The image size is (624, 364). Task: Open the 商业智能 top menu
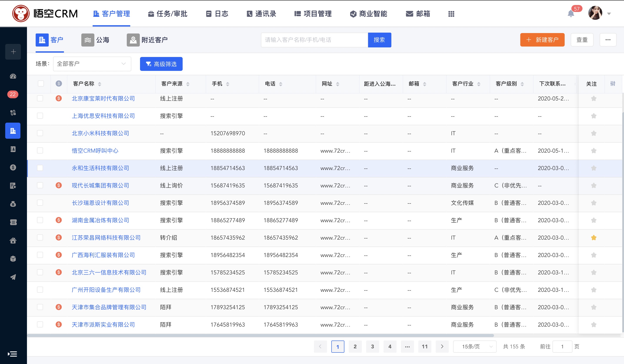[369, 14]
